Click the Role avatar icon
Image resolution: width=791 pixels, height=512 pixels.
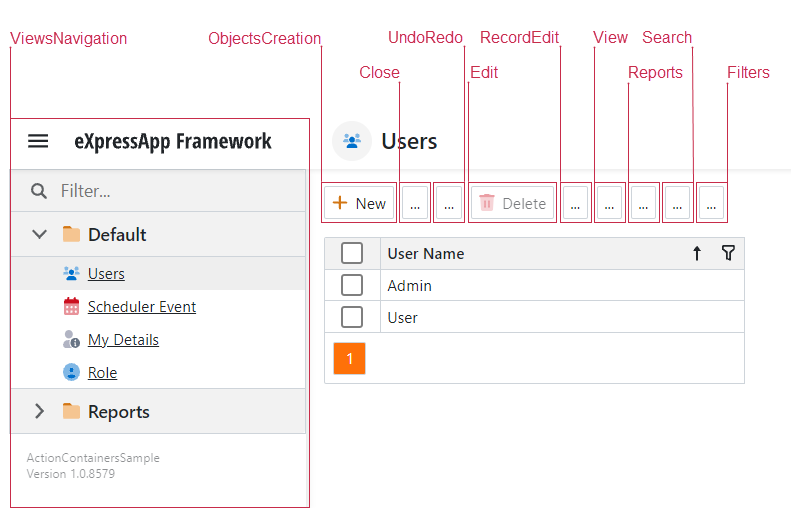coord(71,372)
